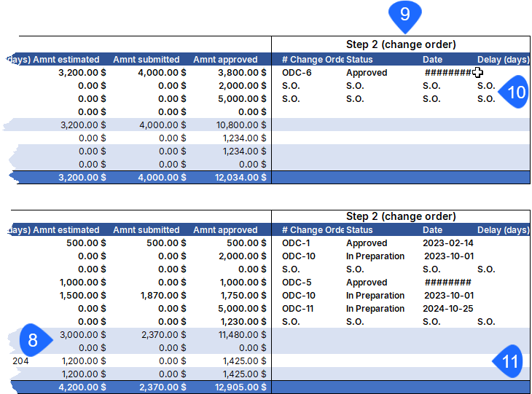Click the Date header in the top table
Screen dimensions: 532x394
432,60
